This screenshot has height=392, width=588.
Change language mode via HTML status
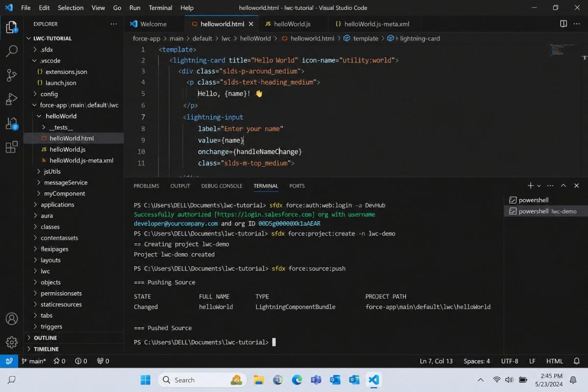coord(555,361)
